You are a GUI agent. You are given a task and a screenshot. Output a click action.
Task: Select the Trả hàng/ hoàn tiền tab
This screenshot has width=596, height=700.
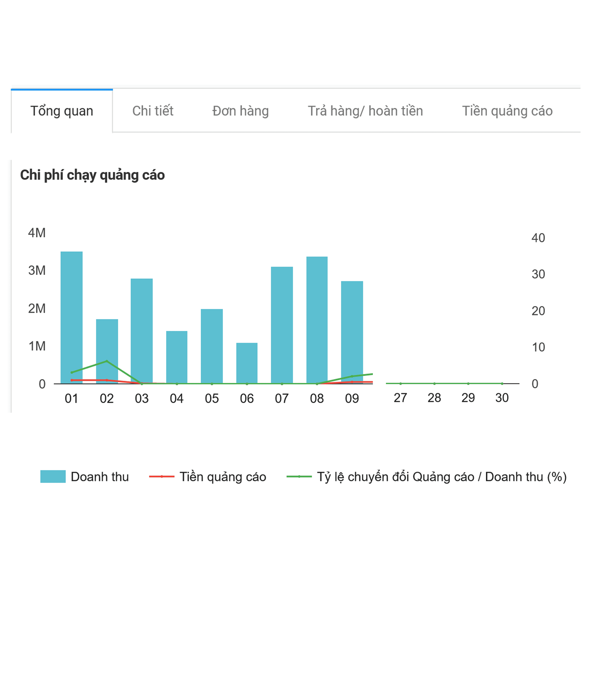pos(365,111)
